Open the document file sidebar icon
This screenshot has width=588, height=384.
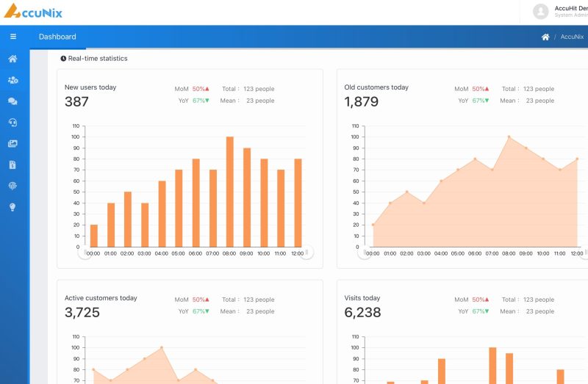[x=12, y=165]
